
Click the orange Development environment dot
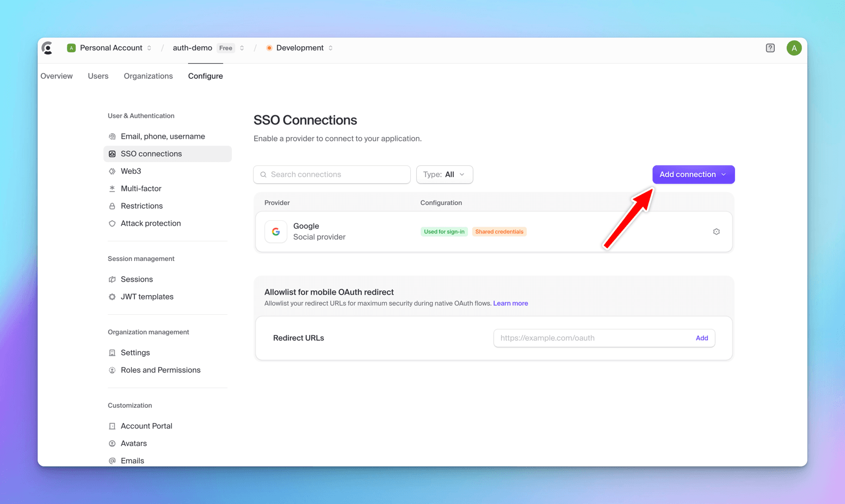coord(269,48)
